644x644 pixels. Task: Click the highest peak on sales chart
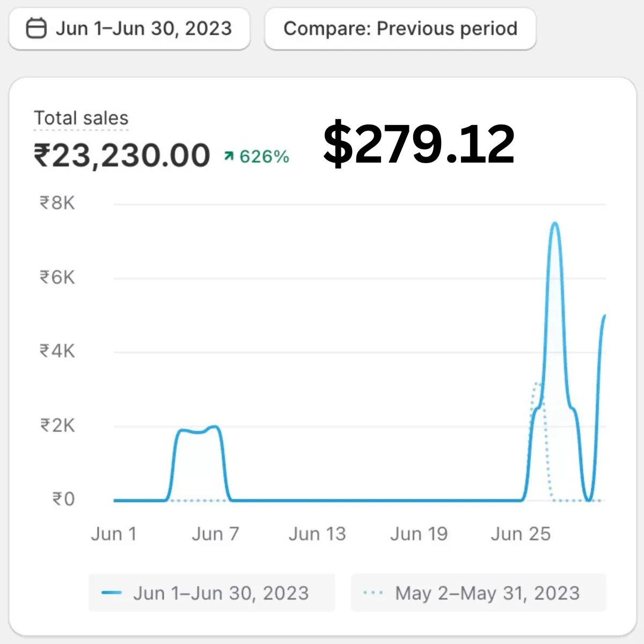coord(555,223)
